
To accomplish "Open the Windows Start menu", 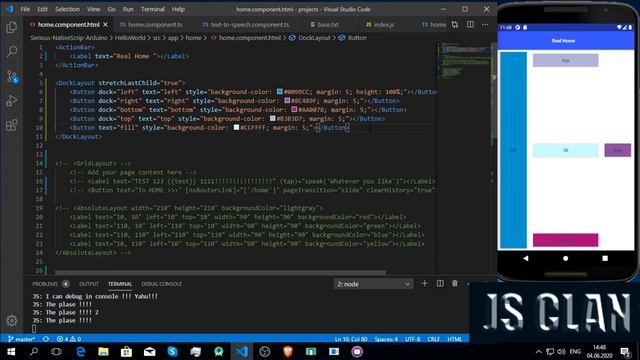I will (11, 351).
